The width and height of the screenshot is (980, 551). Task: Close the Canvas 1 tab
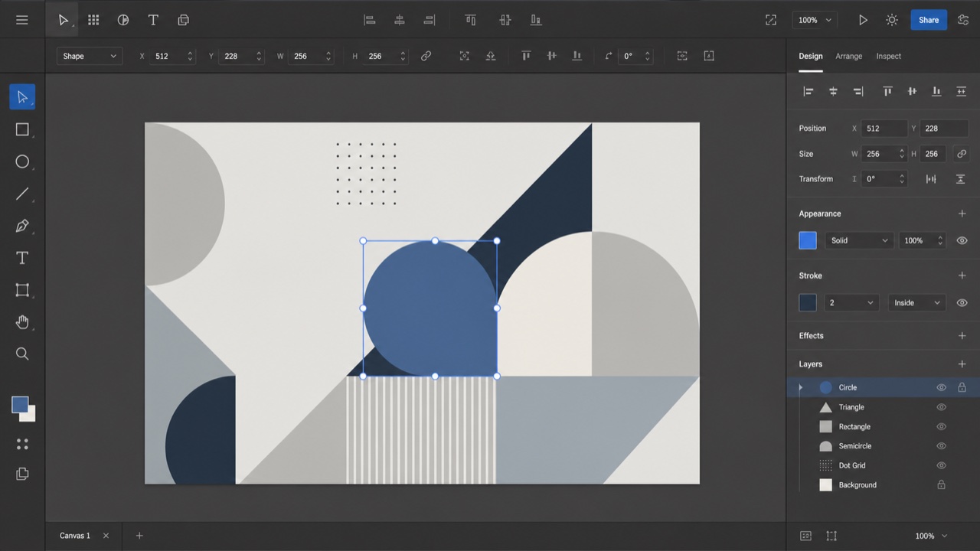pyautogui.click(x=106, y=536)
